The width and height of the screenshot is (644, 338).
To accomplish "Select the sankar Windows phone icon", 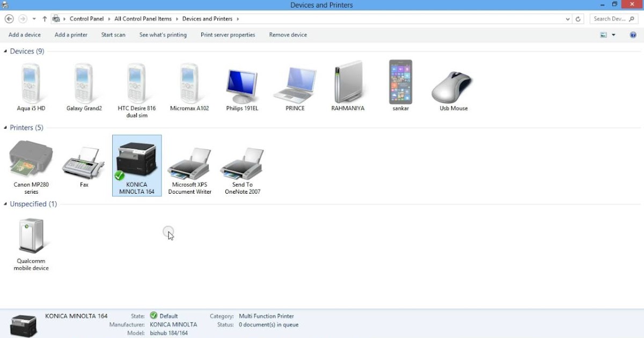I will [400, 86].
